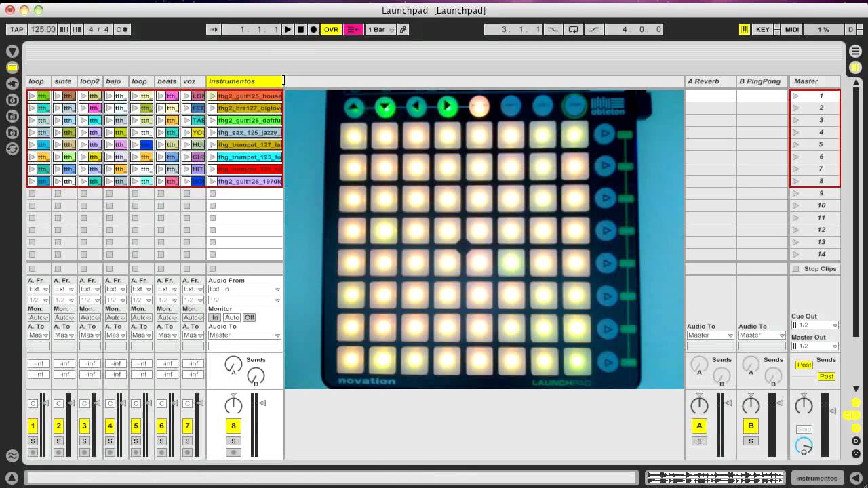Click Stop Clips button
Screen dimensions: 868x488
click(815, 269)
